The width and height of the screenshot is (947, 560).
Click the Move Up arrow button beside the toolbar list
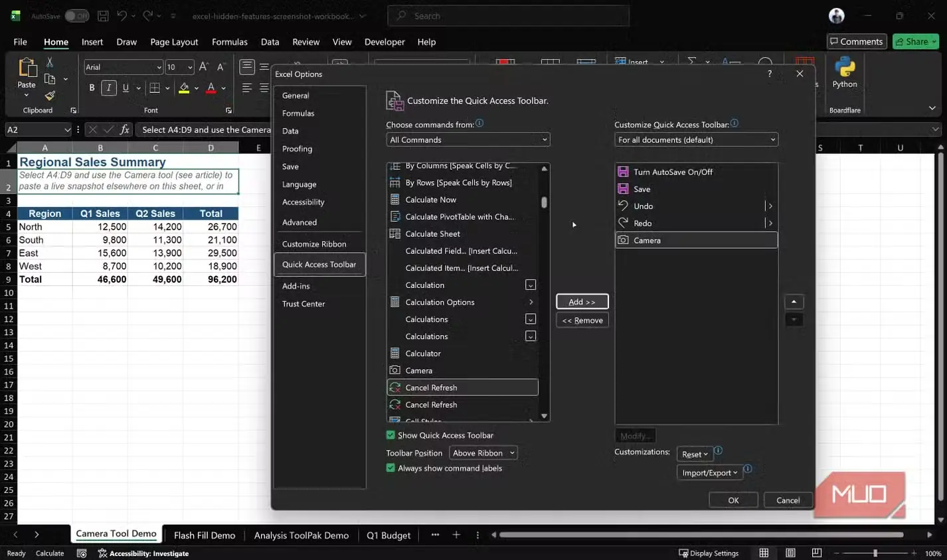click(x=794, y=302)
